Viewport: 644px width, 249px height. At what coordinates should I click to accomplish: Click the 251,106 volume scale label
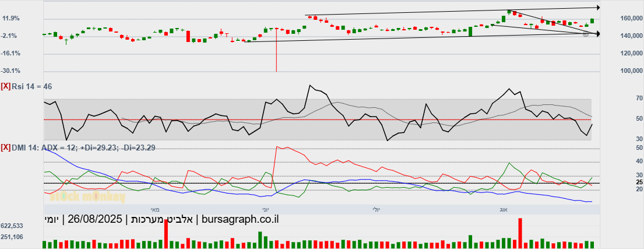coord(12,237)
